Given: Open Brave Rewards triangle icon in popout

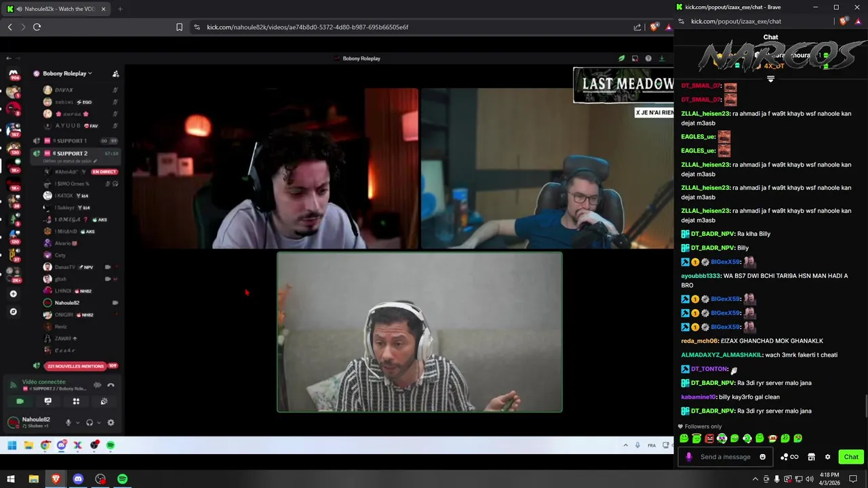Looking at the screenshot, I should 858,21.
